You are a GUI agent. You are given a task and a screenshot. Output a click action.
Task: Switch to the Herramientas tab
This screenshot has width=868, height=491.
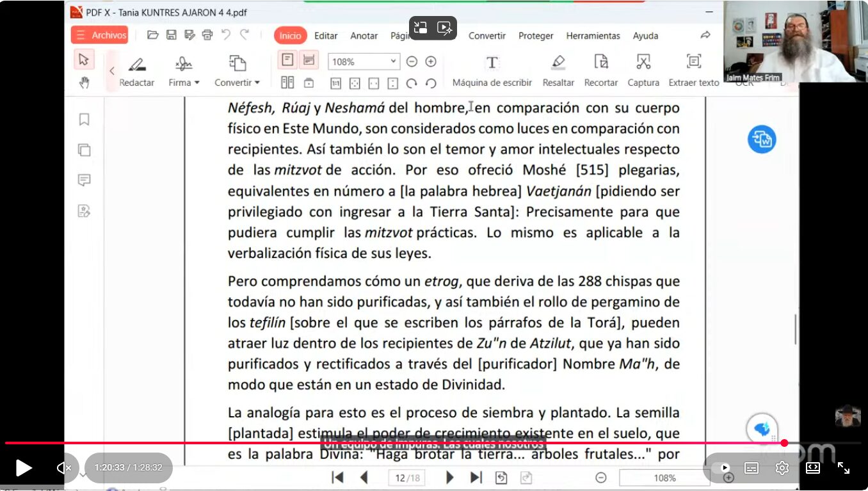593,36
